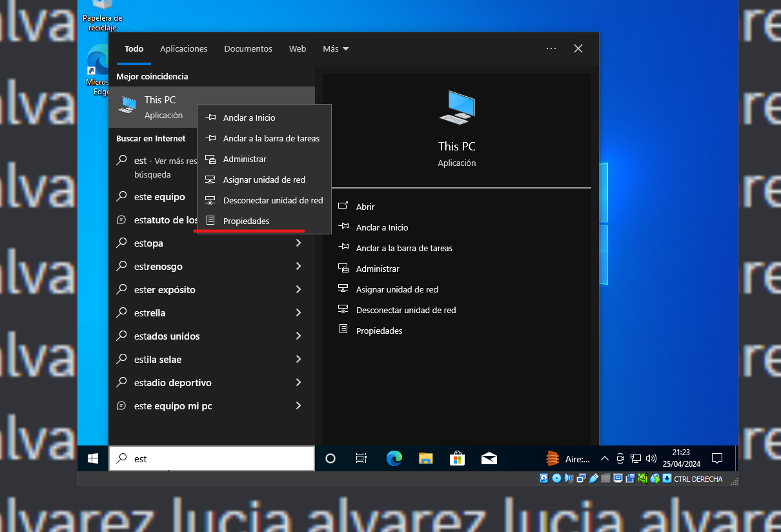Click the Start menu button
The width and height of the screenshot is (781, 532).
[x=92, y=458]
